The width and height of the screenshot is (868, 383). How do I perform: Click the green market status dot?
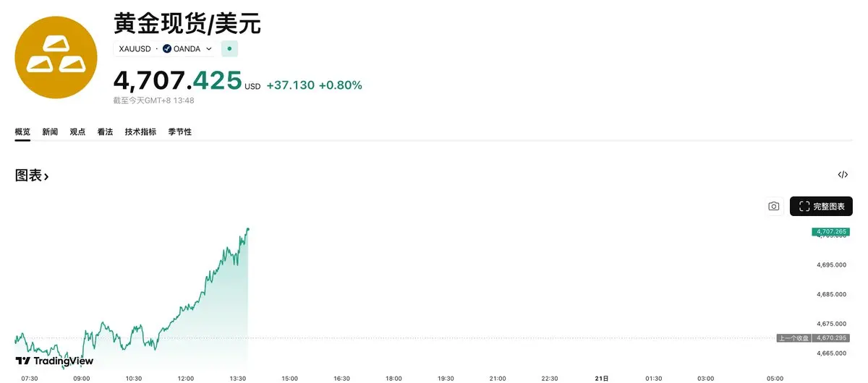pos(229,49)
